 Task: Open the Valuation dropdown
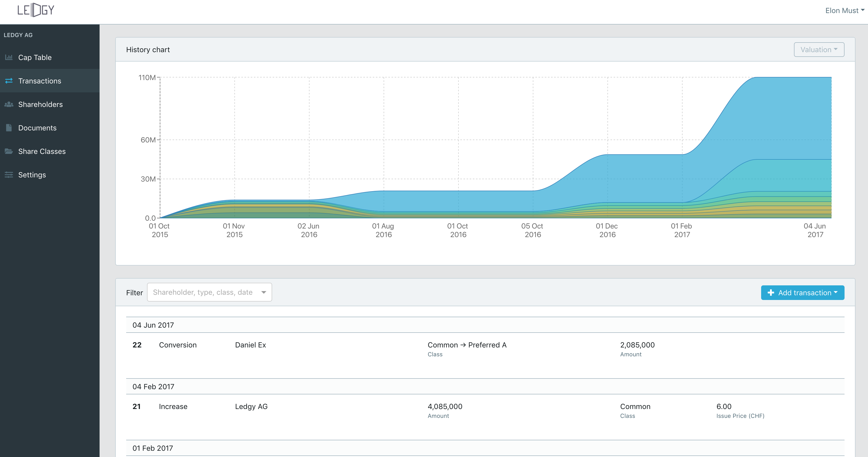click(819, 50)
